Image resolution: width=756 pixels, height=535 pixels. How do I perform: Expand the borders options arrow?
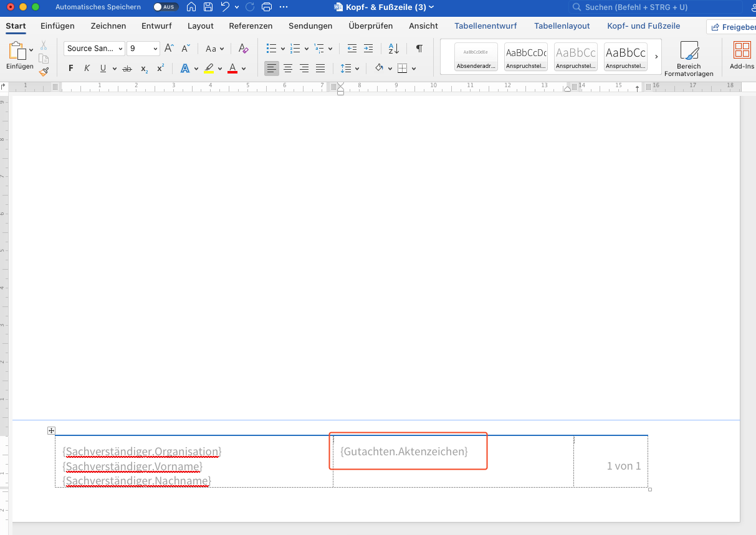point(413,69)
